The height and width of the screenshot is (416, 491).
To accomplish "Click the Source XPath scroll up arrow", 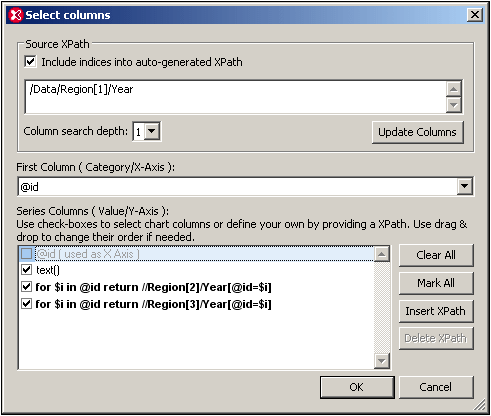I will click(x=454, y=89).
